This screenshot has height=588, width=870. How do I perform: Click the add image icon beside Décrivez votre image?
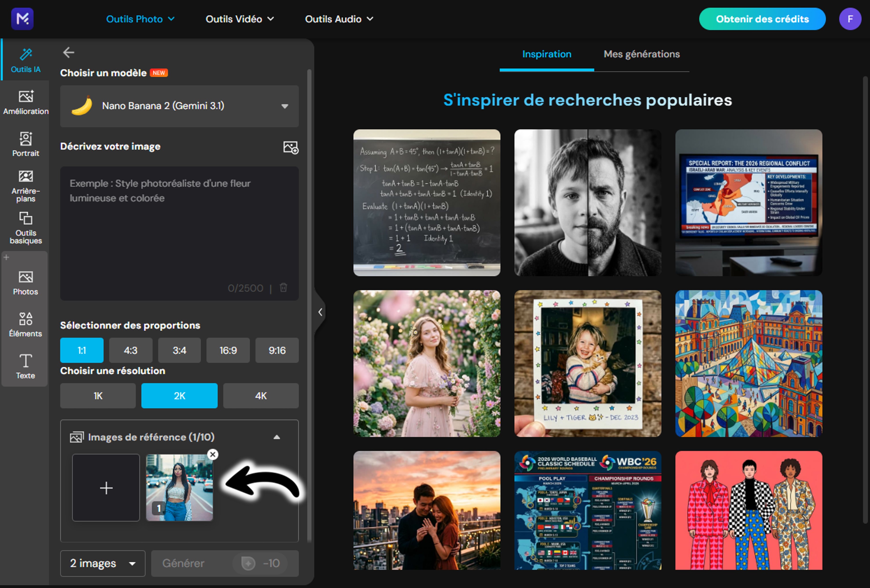click(x=290, y=147)
